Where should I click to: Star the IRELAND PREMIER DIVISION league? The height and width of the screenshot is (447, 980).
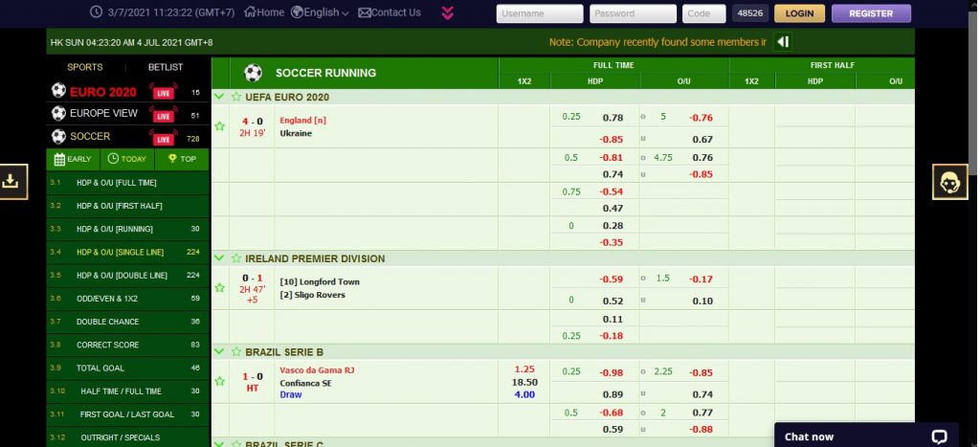click(x=236, y=258)
